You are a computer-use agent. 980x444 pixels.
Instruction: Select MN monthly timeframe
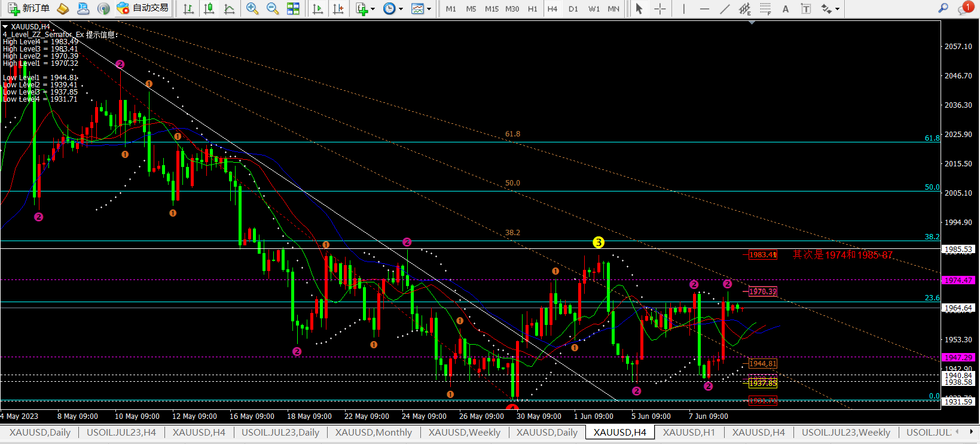[613, 9]
